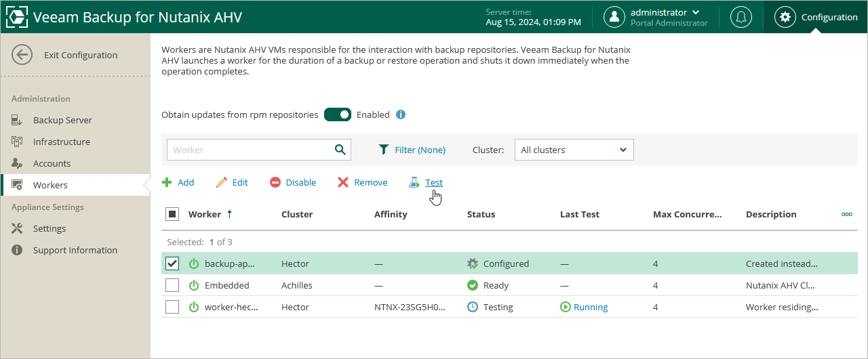Click the Worker search field
868x359 pixels.
click(x=251, y=150)
